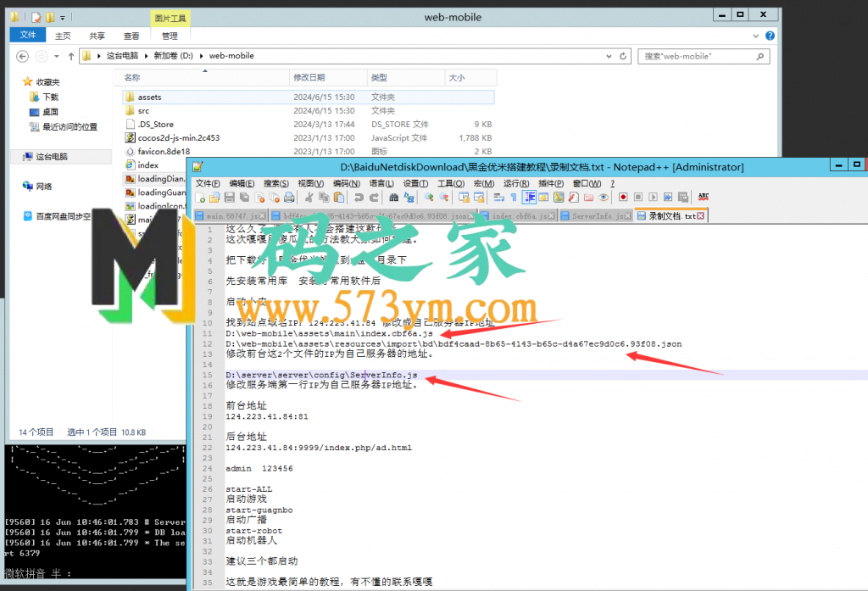
Task: Click the Close All documents toolbar icon
Action: (x=274, y=198)
